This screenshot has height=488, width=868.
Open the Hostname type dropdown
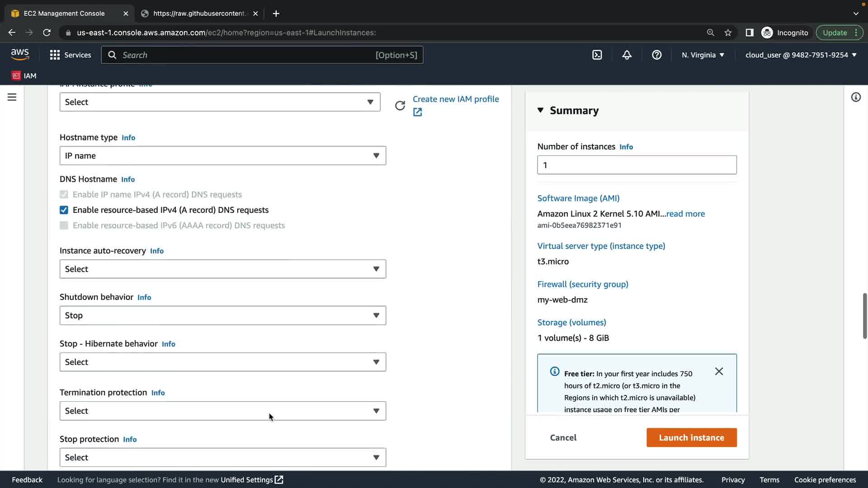click(222, 156)
